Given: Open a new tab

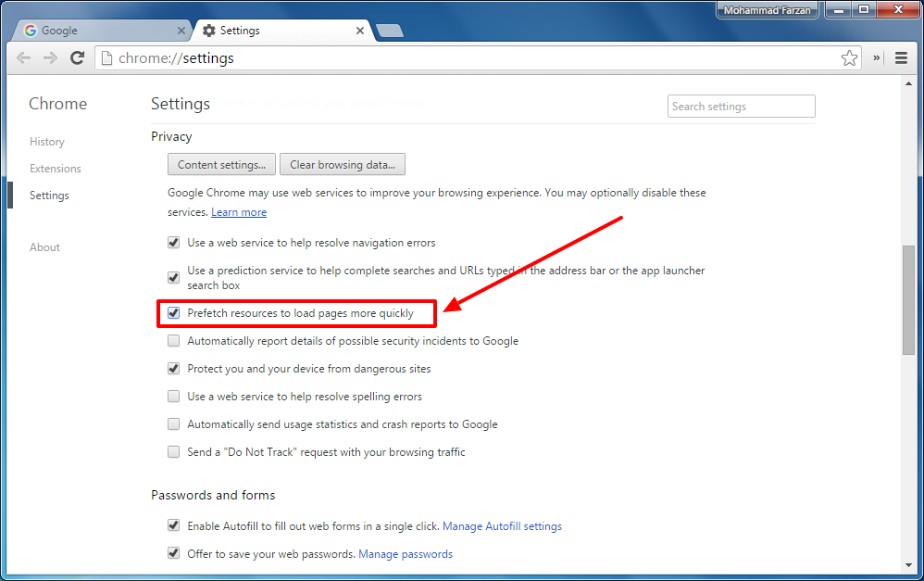Looking at the screenshot, I should [x=390, y=31].
